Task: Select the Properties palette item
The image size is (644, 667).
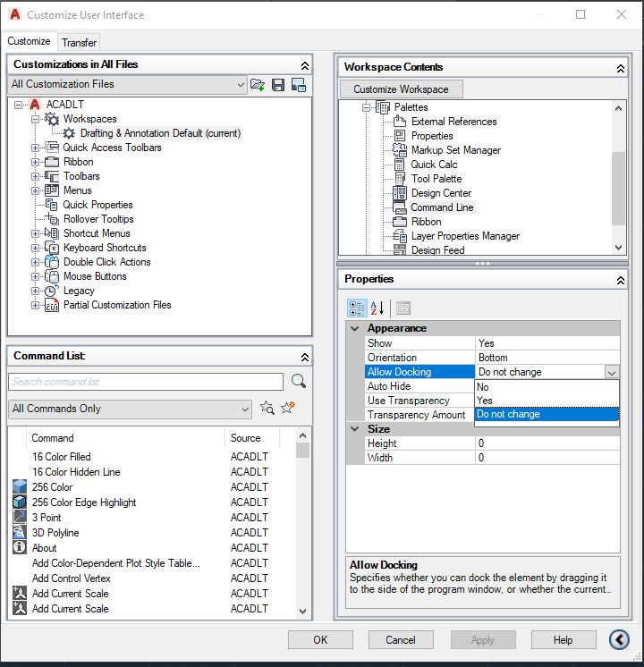Action: tap(432, 136)
